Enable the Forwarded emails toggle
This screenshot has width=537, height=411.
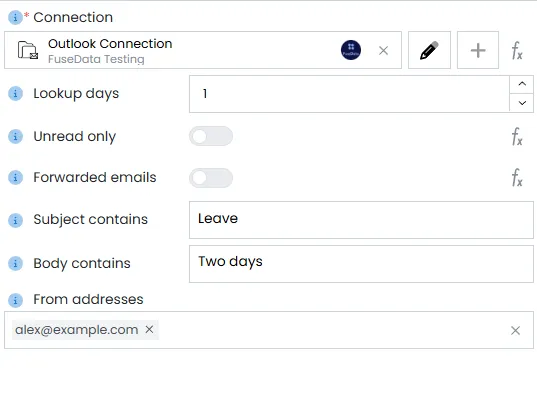[x=211, y=178]
